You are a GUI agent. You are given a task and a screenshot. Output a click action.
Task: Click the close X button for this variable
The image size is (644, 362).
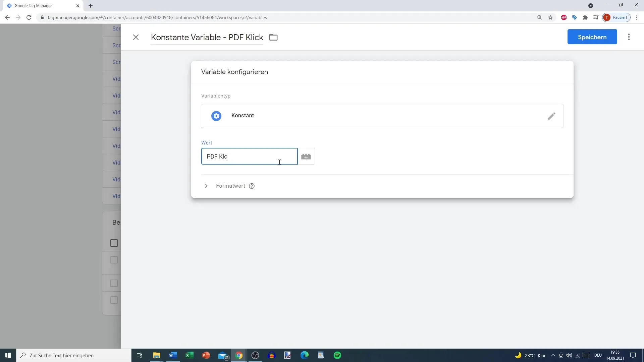(x=136, y=37)
